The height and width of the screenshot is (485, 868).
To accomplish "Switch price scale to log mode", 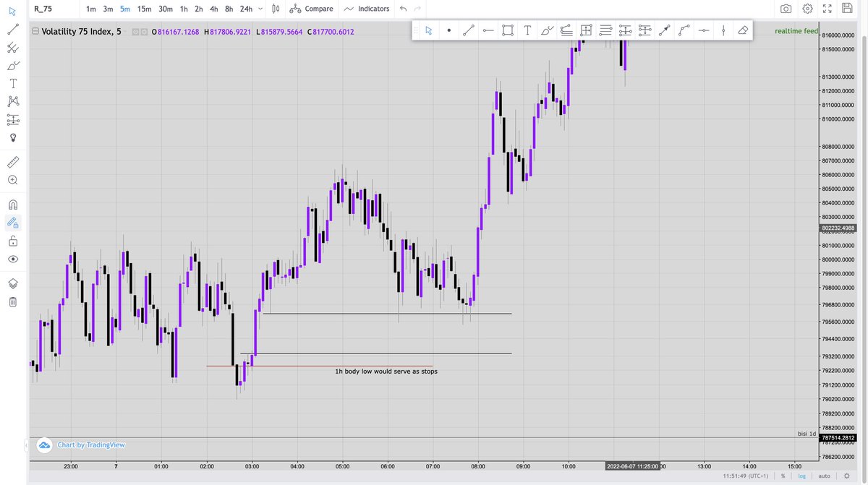I will pyautogui.click(x=801, y=476).
